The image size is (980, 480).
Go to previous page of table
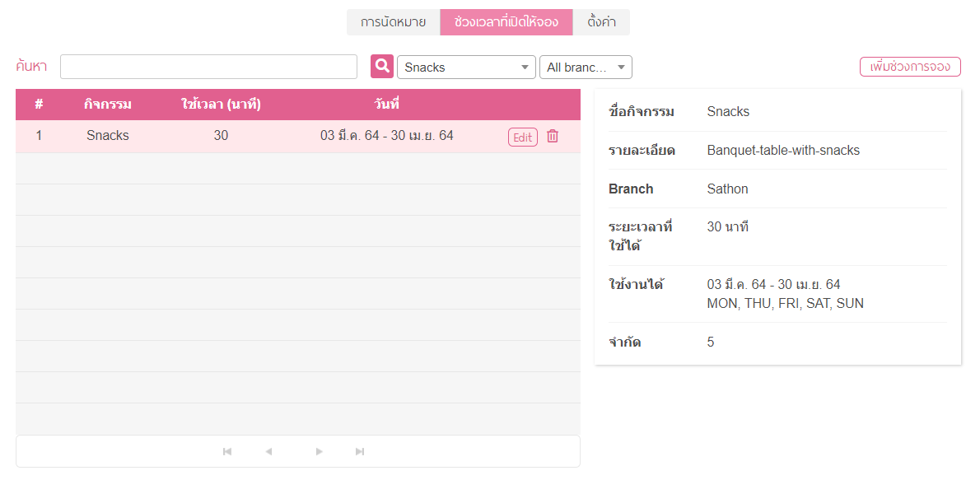[x=268, y=451]
